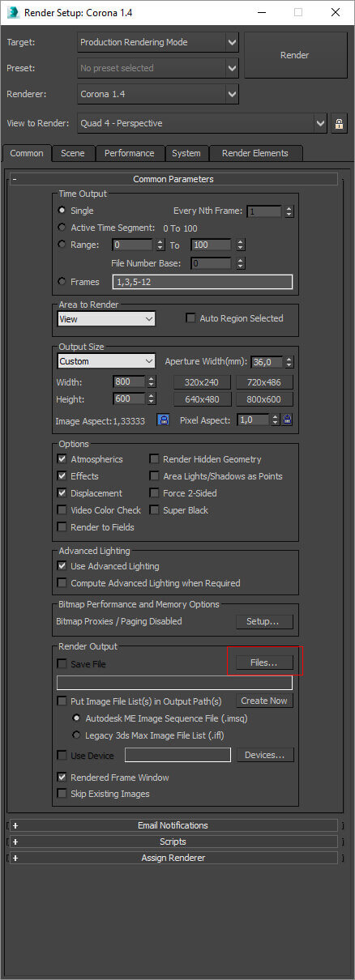Open the Area to Render View dropdown
This screenshot has width=355, height=980.
point(106,319)
